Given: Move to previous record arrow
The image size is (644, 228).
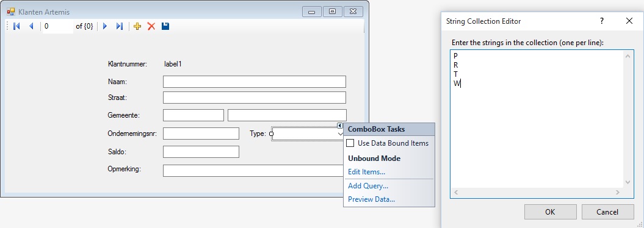Looking at the screenshot, I should click(x=31, y=26).
